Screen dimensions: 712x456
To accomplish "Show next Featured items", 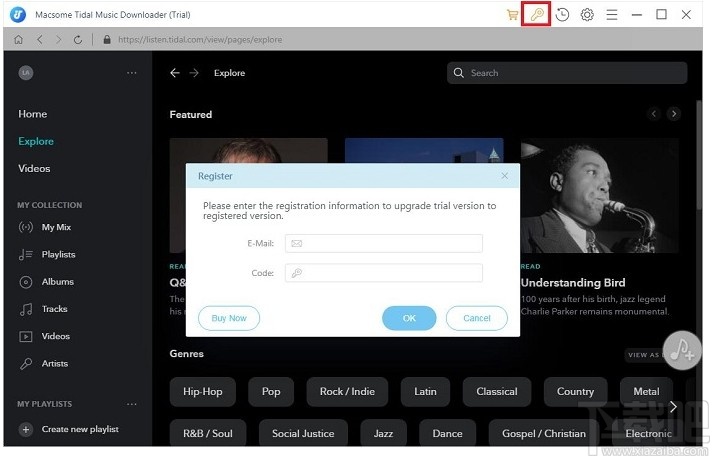I will point(674,114).
